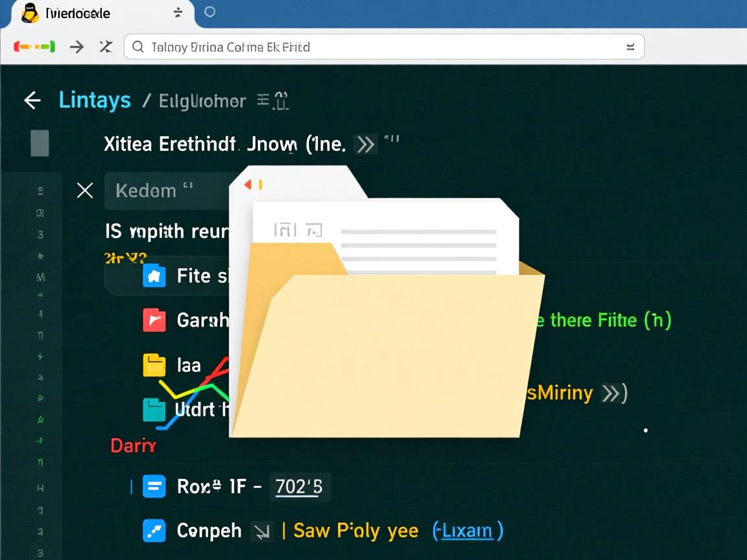Screen dimensions: 747x560
Task: Select 'Elgluromer' in the breadcrumb path
Action: tap(202, 100)
